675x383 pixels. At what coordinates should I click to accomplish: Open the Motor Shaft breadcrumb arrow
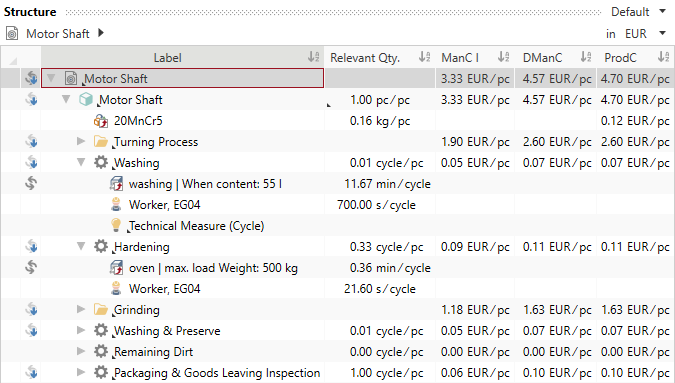[x=101, y=33]
